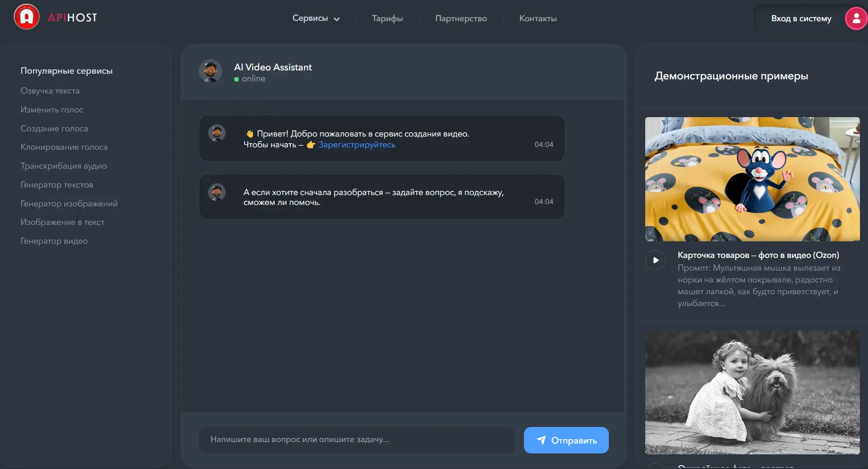Click the avatar in the greeting message
The image size is (868, 469).
pos(217,133)
